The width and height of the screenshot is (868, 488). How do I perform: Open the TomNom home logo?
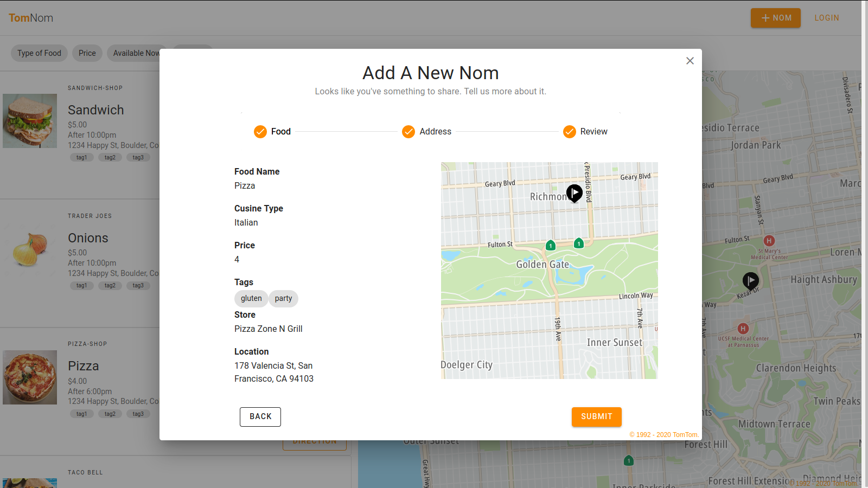point(31,18)
